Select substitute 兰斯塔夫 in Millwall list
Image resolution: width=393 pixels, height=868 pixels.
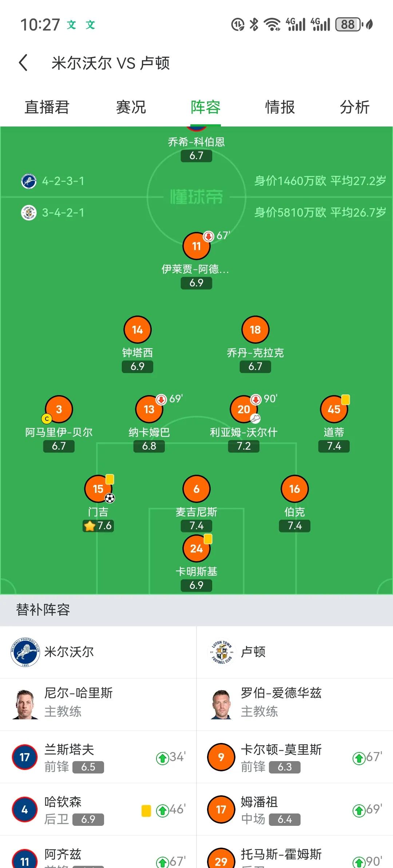point(98,757)
